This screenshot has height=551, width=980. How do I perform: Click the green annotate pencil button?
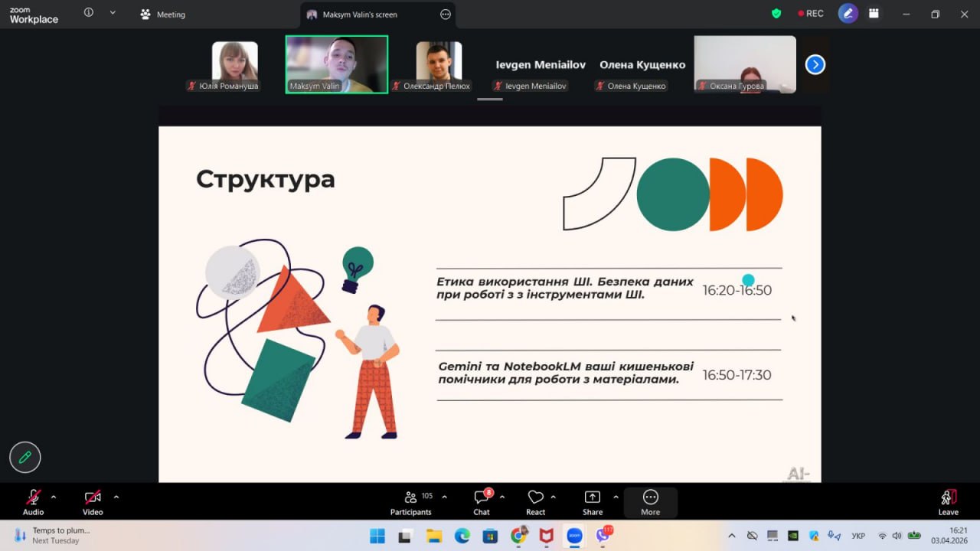pos(25,457)
